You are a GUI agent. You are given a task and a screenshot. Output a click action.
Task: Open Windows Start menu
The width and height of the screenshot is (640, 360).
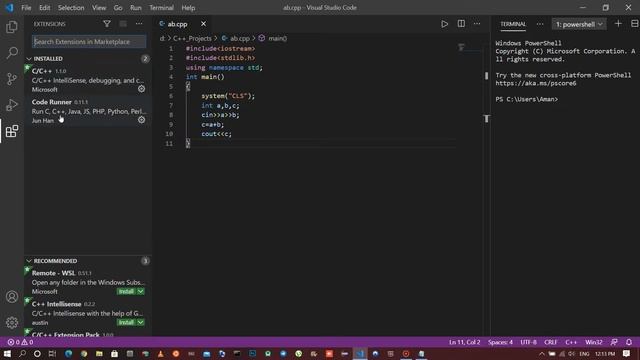[x=7, y=353]
